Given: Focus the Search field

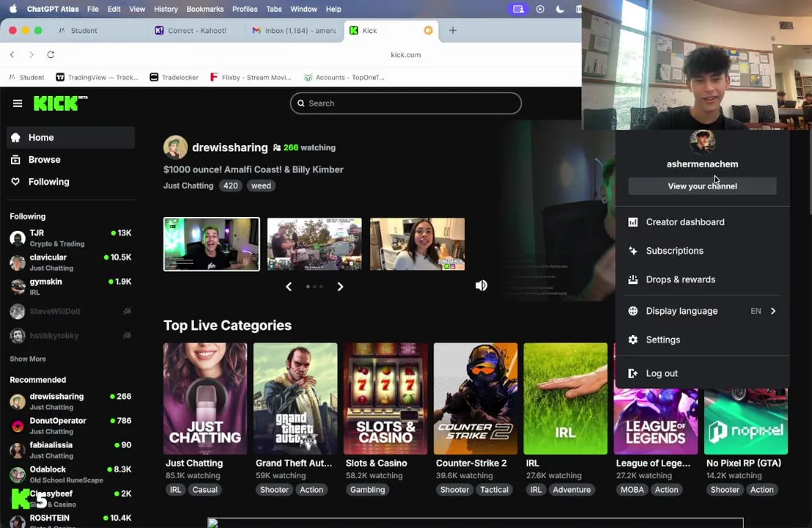Looking at the screenshot, I should point(405,103).
